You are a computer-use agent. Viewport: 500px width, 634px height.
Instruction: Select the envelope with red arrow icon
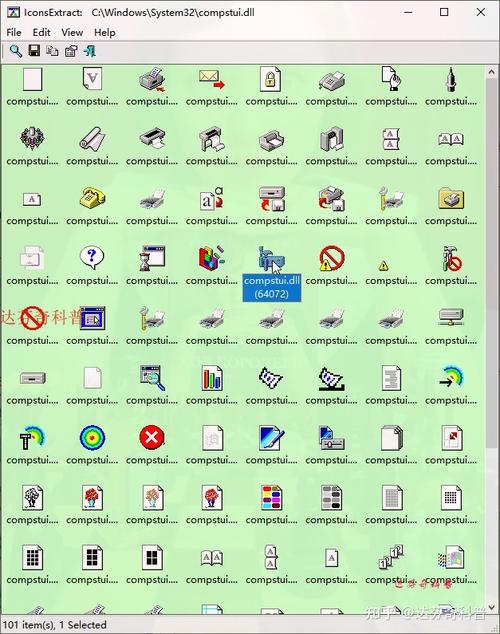pos(211,79)
